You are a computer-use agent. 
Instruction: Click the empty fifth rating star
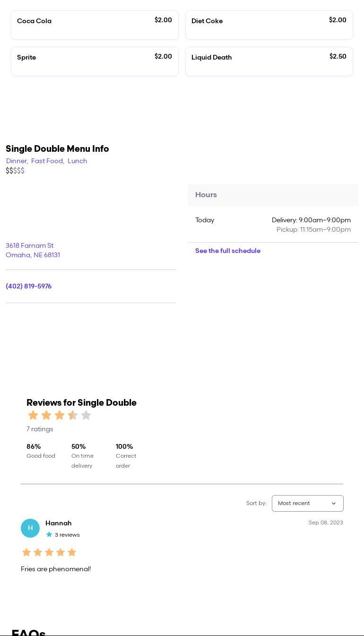(86, 415)
